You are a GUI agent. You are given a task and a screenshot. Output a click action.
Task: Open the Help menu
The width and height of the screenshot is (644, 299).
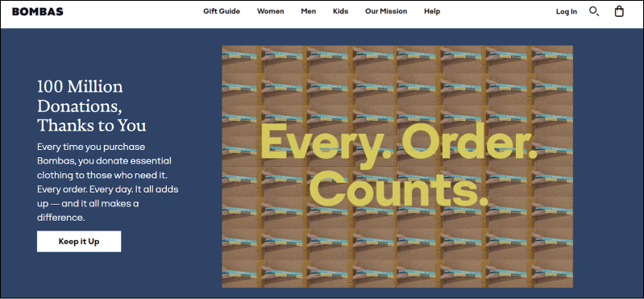click(x=432, y=11)
